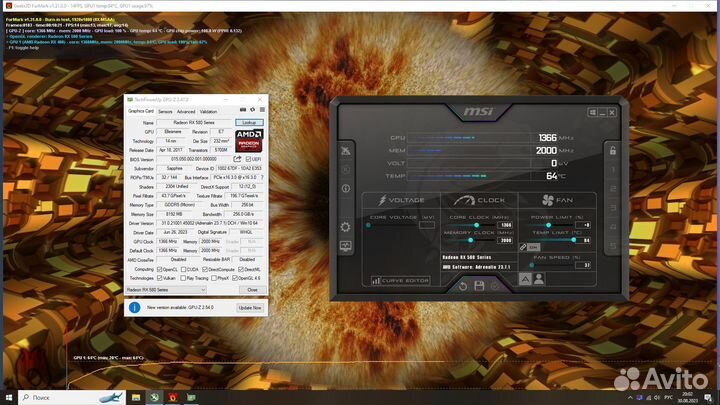Click Core Clock value field 1366

[x=505, y=225]
